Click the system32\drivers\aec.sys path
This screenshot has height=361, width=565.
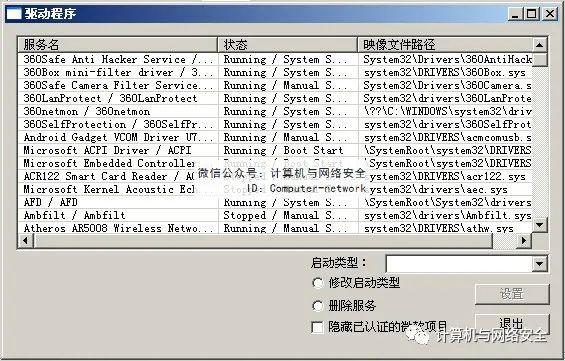436,189
